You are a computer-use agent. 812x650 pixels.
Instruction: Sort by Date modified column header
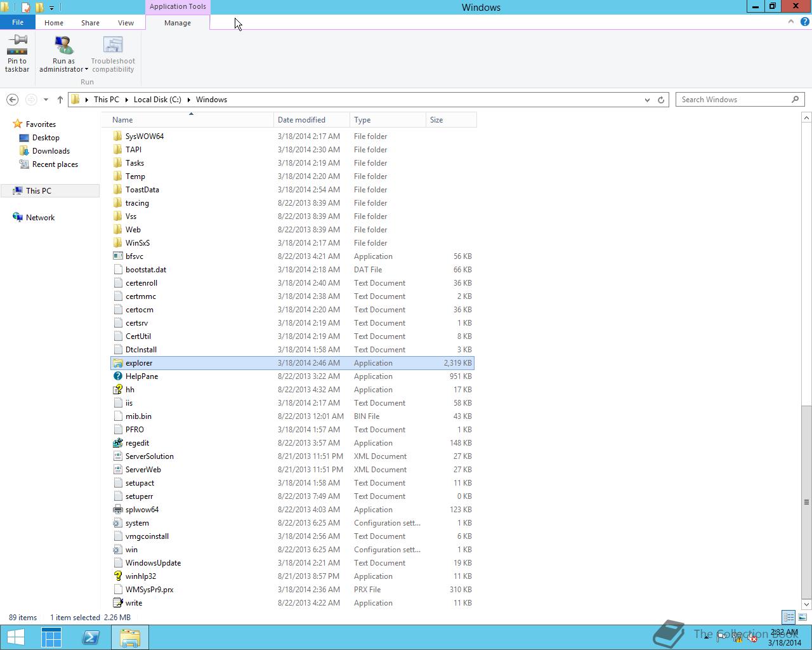coord(311,120)
